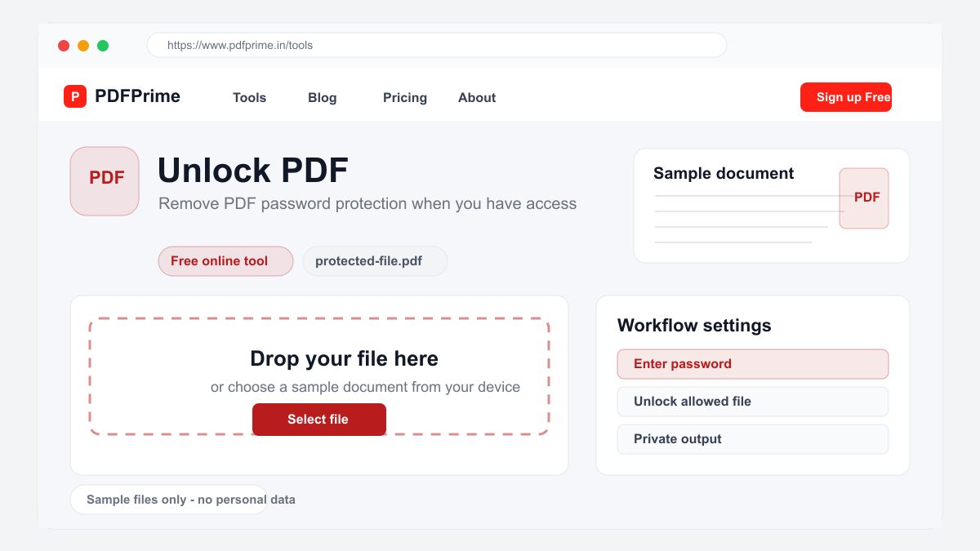Open the Sample document preview card
The width and height of the screenshot is (980, 551).
click(x=772, y=206)
